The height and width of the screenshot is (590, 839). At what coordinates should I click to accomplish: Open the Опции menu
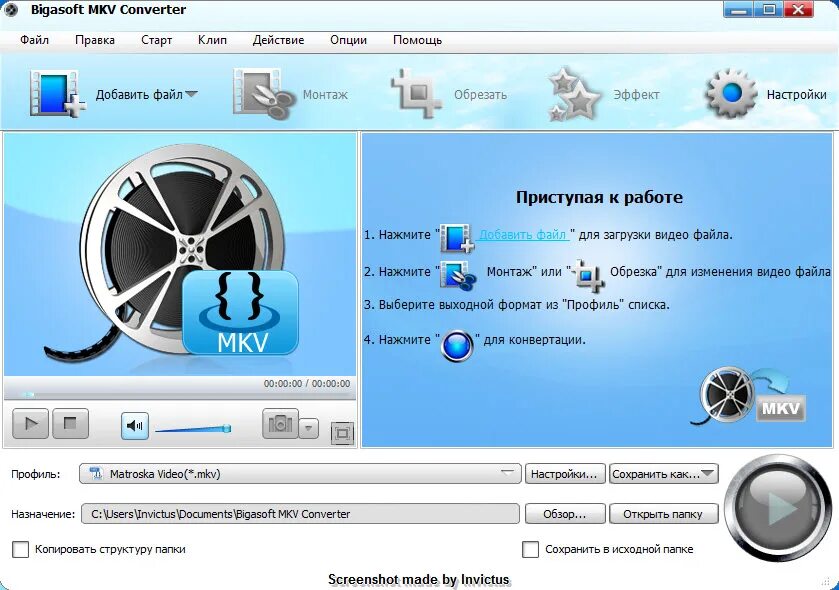(x=348, y=40)
